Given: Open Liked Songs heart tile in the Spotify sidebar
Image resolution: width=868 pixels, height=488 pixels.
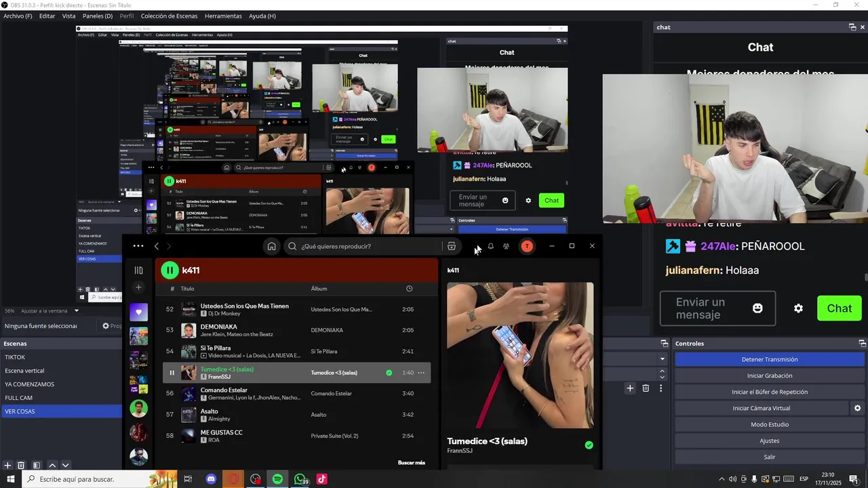Looking at the screenshot, I should 138,312.
